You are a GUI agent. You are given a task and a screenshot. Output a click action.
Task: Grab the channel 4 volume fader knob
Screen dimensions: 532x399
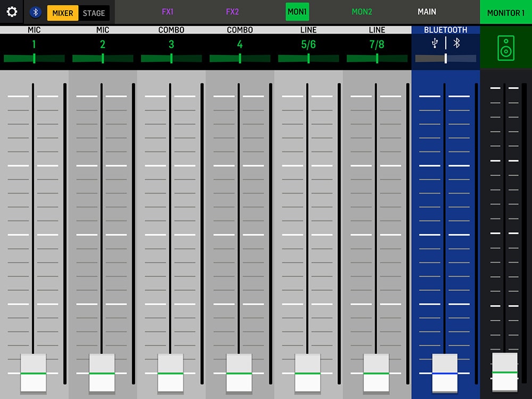239,373
